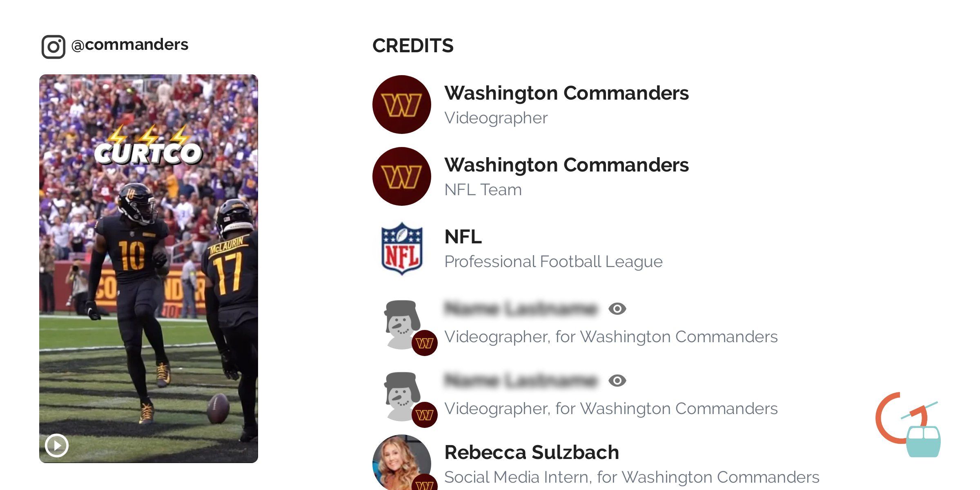The image size is (980, 490).
Task: Open Washington Commanders Videographer credit name
Action: [x=566, y=93]
